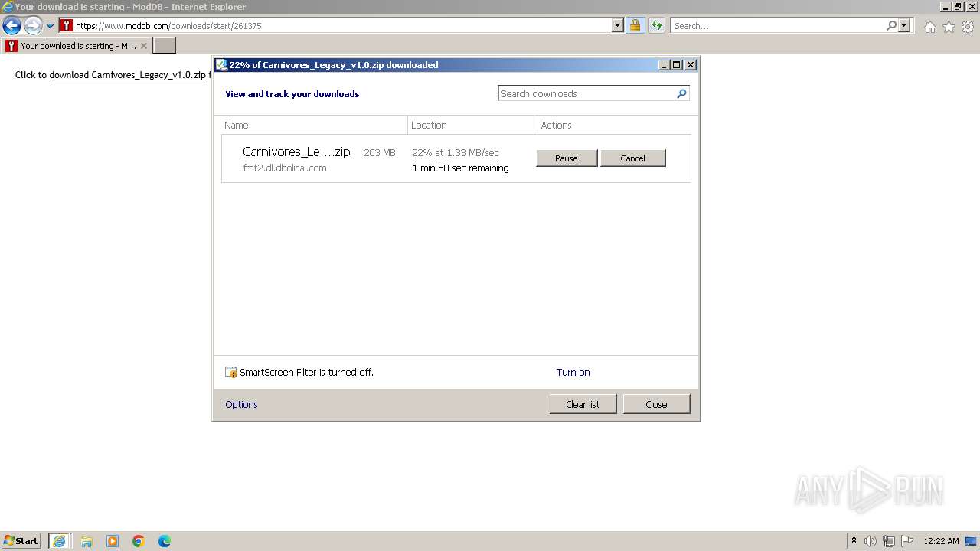Viewport: 980px width, 551px height.
Task: Open the search provider dropdown arrow
Action: [904, 25]
